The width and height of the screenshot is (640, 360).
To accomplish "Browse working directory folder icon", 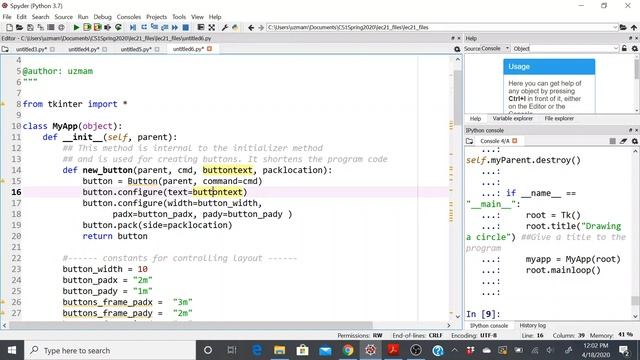I will (623, 27).
